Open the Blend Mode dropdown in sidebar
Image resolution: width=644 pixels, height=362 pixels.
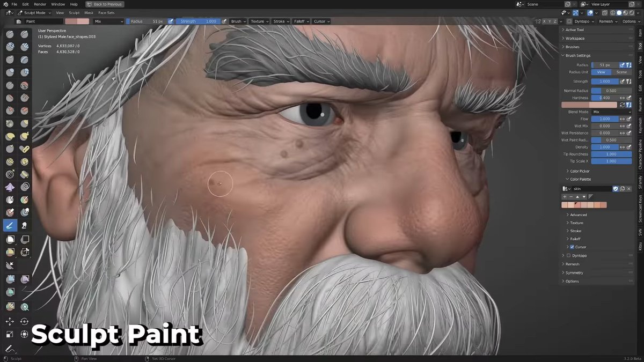click(x=611, y=112)
